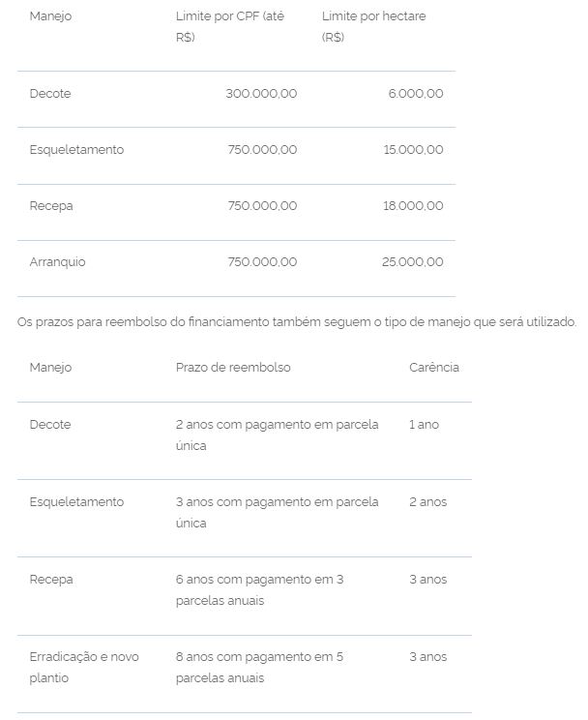Select the Esqueletamento label in limits table
Screen dimensions: 588x720
pos(76,150)
